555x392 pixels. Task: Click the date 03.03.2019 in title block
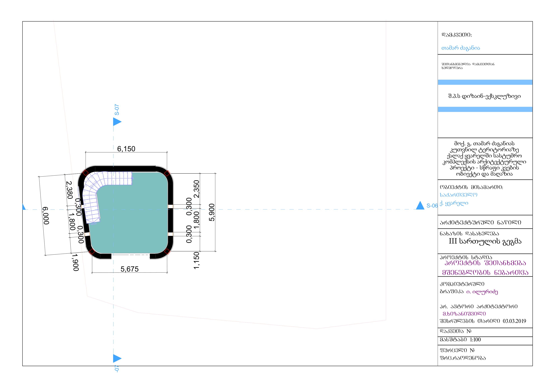(x=514, y=321)
